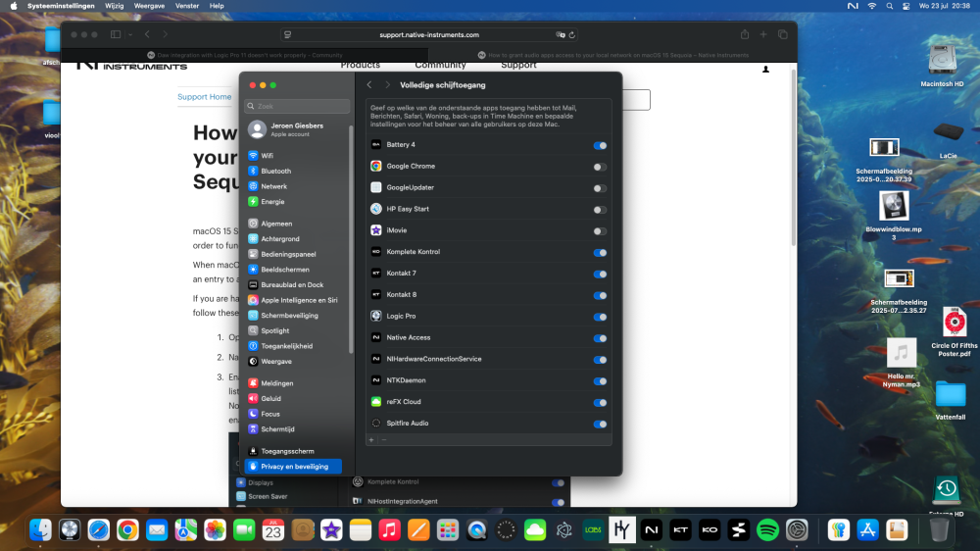980x551 pixels.
Task: Toggle reFX Cloud switch
Action: point(600,402)
